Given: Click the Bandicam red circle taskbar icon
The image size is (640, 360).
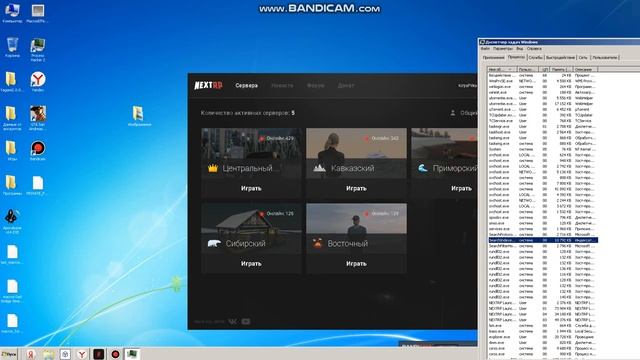Looking at the screenshot, I should (x=115, y=354).
